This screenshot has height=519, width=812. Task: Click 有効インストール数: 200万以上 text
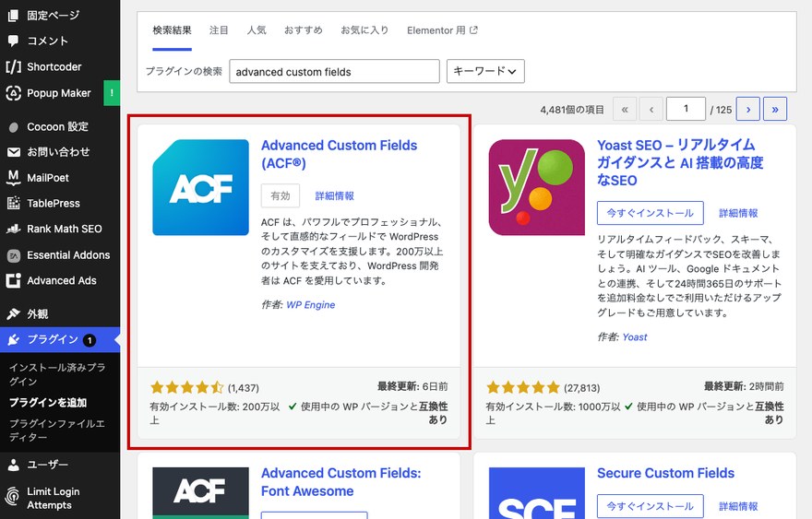click(x=214, y=413)
